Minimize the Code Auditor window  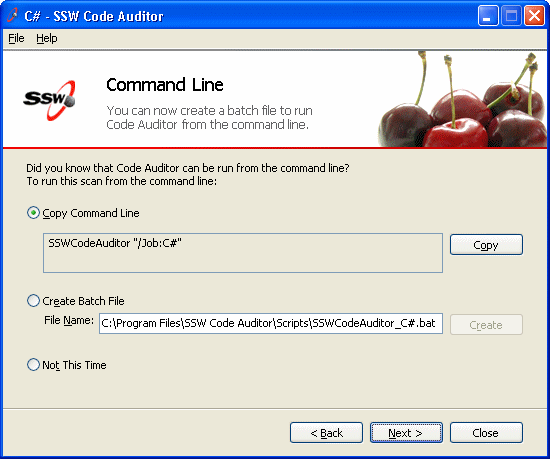(x=488, y=16)
